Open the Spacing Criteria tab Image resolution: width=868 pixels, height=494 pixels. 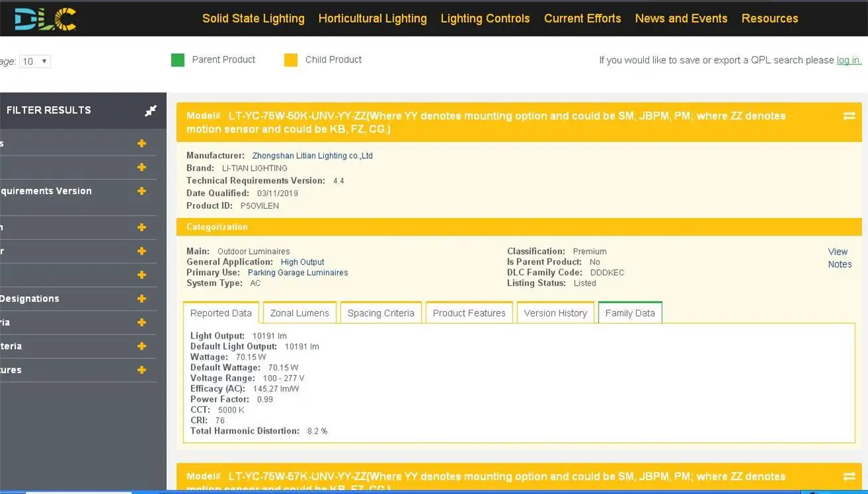pyautogui.click(x=380, y=313)
